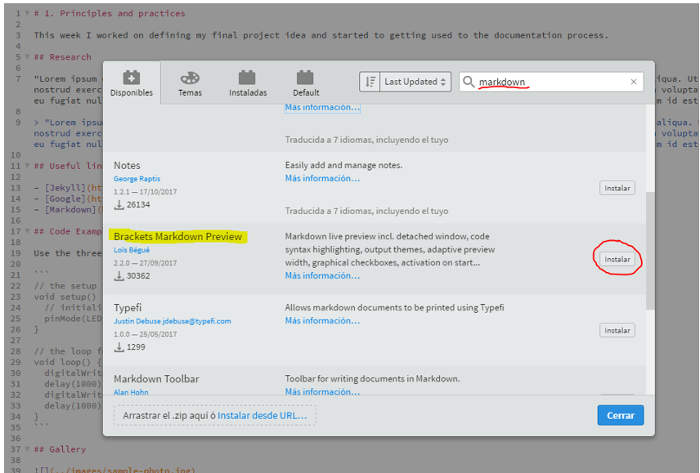Collapse fold arrow at editor line 17
This screenshot has height=473, width=700.
coord(27,231)
